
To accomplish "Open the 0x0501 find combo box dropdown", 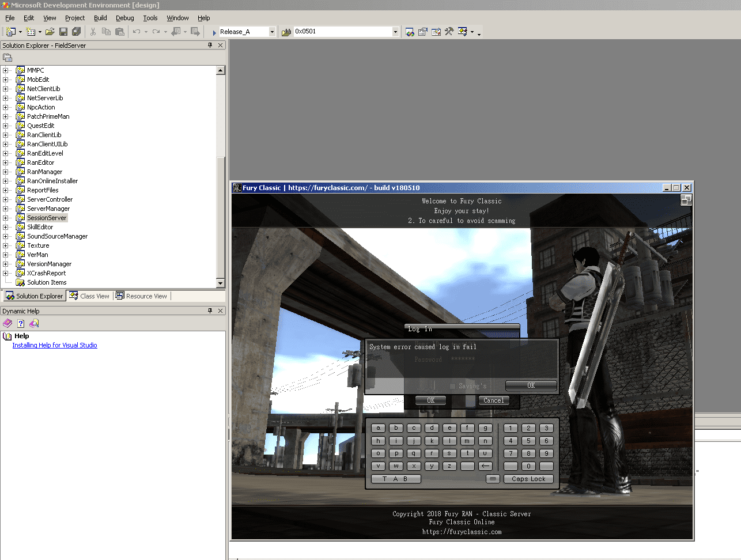I will coord(395,32).
